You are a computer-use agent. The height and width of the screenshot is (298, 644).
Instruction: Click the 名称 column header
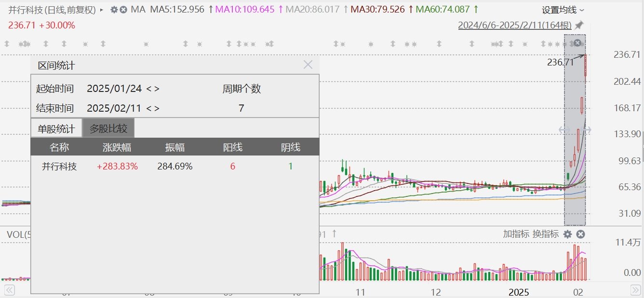pos(59,147)
